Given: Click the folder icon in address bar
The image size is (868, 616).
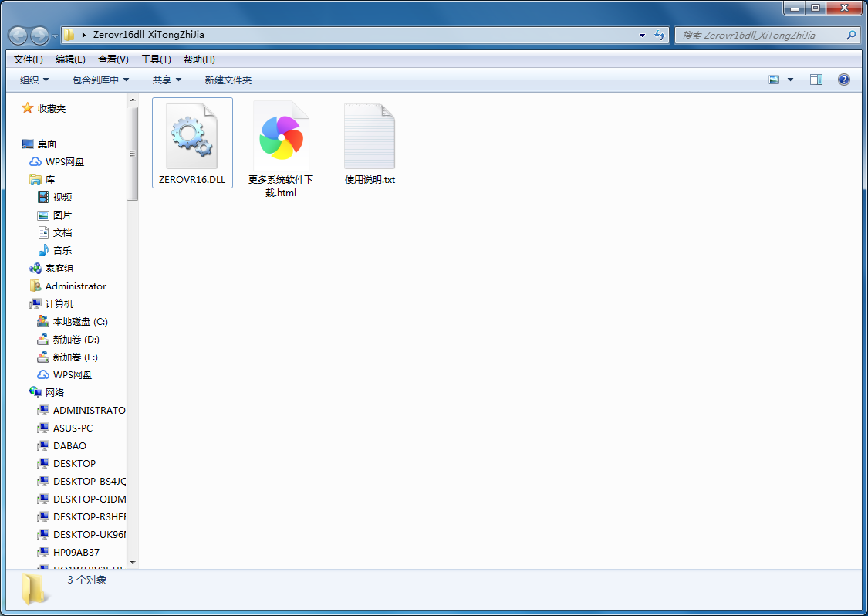Looking at the screenshot, I should tap(69, 35).
